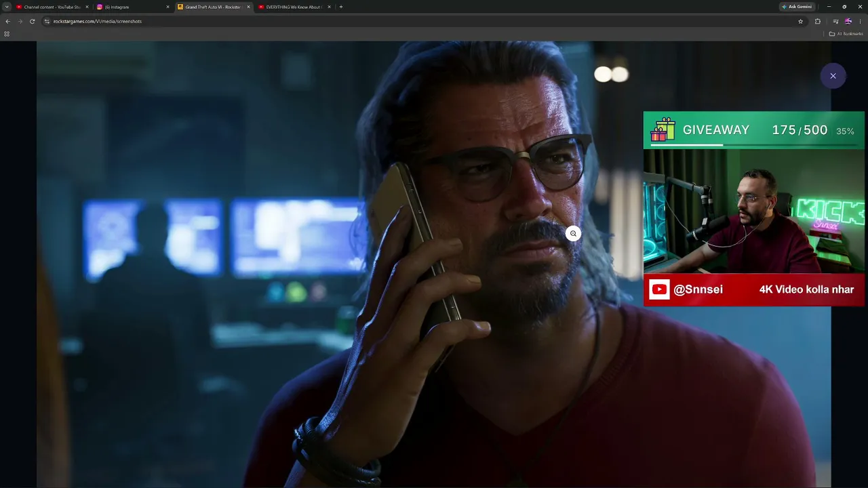Reload the current page
The image size is (868, 488).
pos(32,21)
